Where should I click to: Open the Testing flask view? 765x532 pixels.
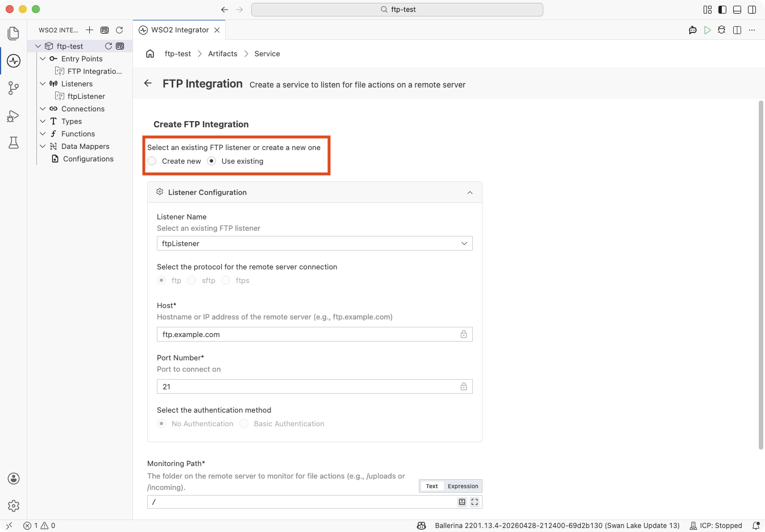point(14,143)
